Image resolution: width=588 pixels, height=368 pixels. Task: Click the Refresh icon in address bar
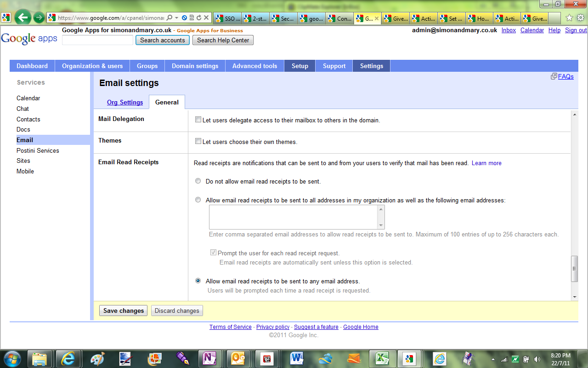point(198,18)
